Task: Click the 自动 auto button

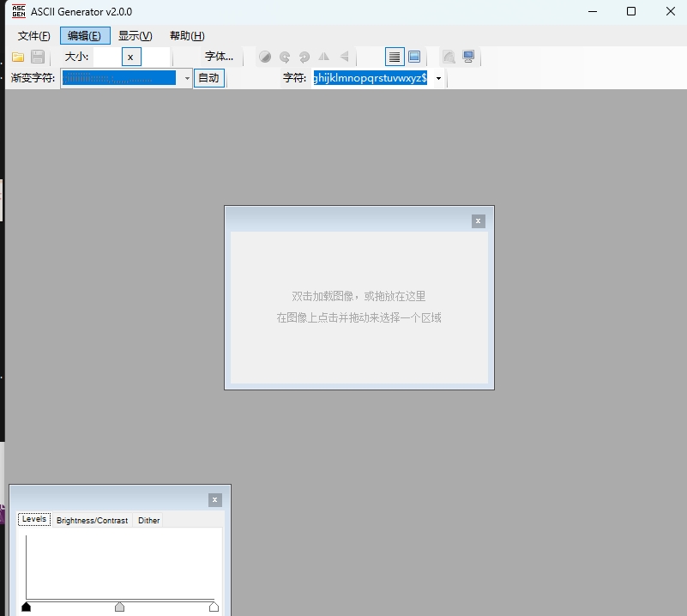Action: (x=209, y=78)
